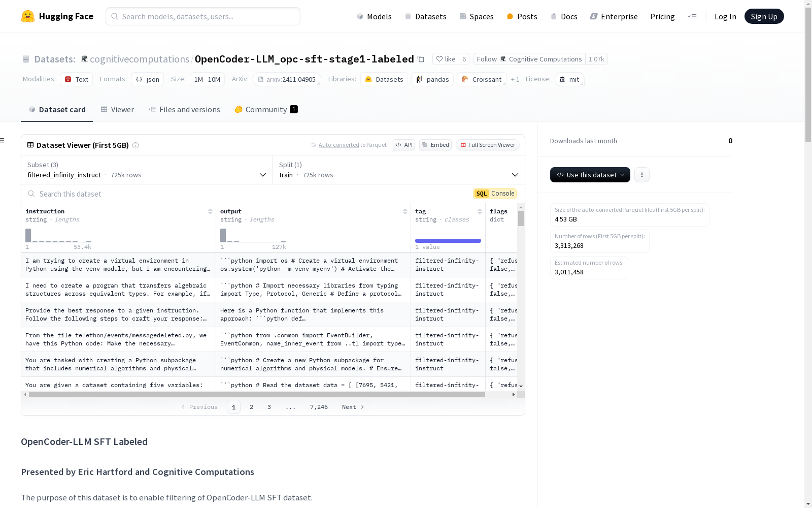This screenshot has height=508, width=812.
Task: Open the three-dot more options button
Action: (642, 175)
